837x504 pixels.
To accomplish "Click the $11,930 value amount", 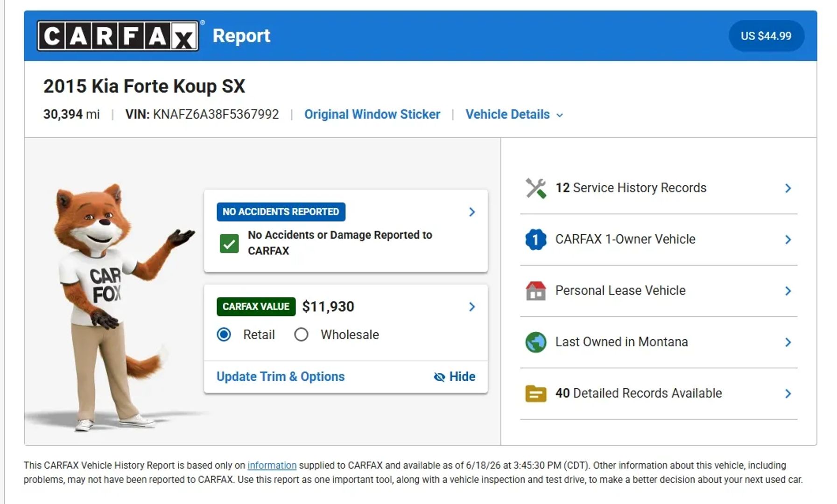I will pyautogui.click(x=328, y=307).
